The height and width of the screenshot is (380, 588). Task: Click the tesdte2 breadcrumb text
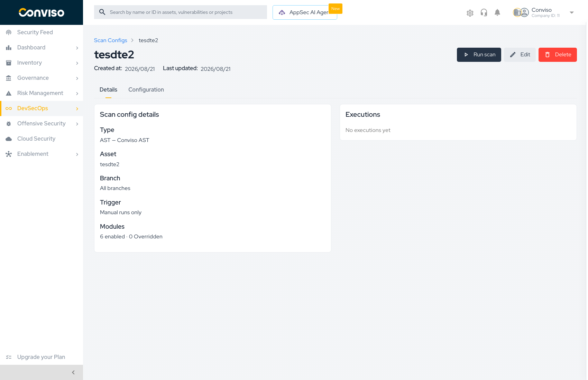[x=148, y=40]
